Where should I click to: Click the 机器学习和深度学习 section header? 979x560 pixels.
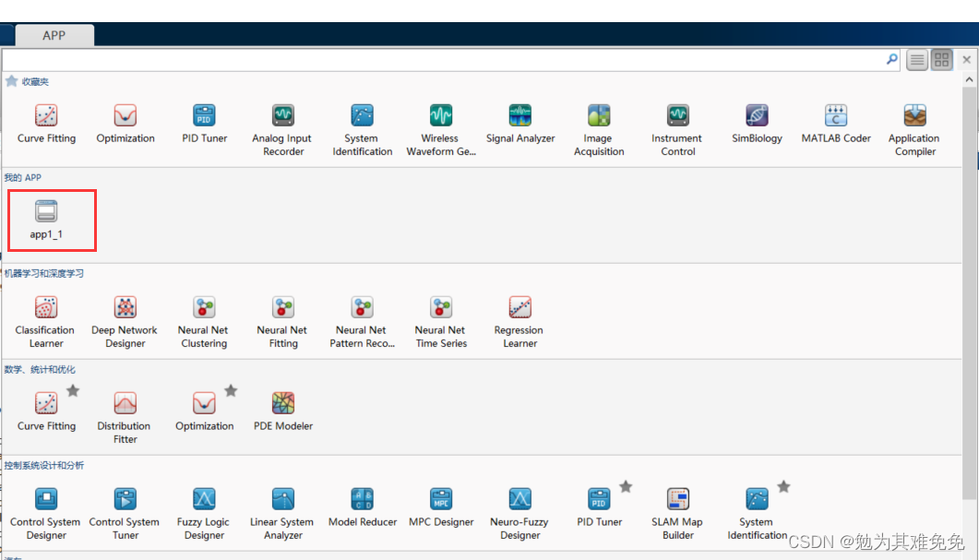click(x=43, y=273)
